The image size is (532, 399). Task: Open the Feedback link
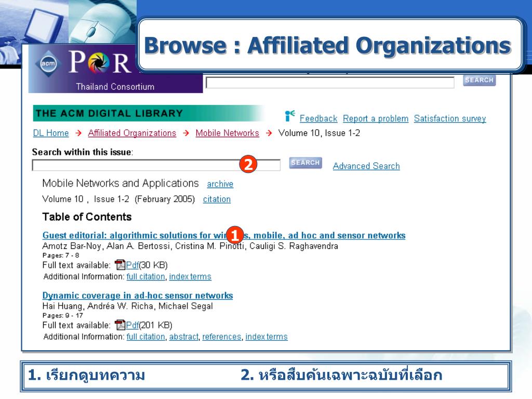318,118
